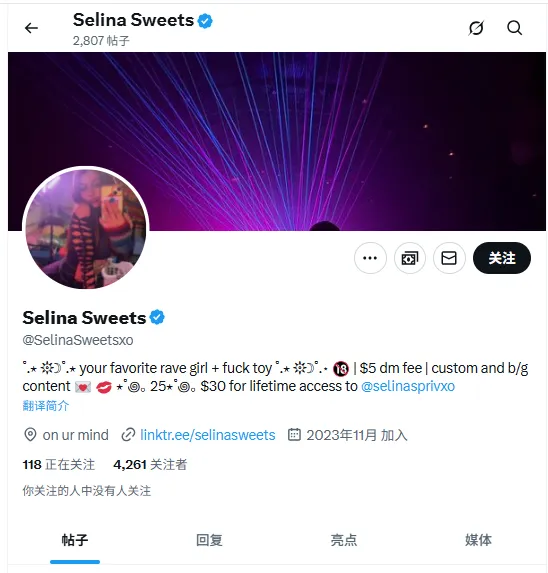The image size is (548, 573).
Task: Open the round profile avatar photo
Action: (x=86, y=229)
